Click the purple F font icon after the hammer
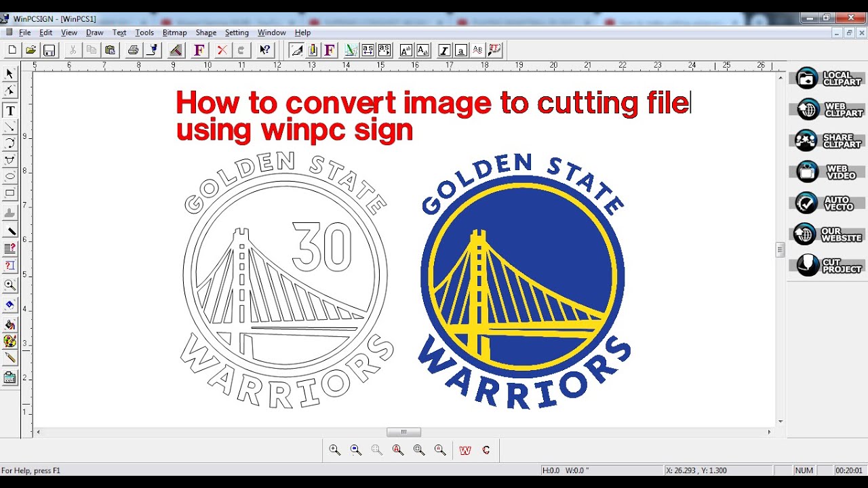Viewport: 868px width, 488px height. [199, 49]
